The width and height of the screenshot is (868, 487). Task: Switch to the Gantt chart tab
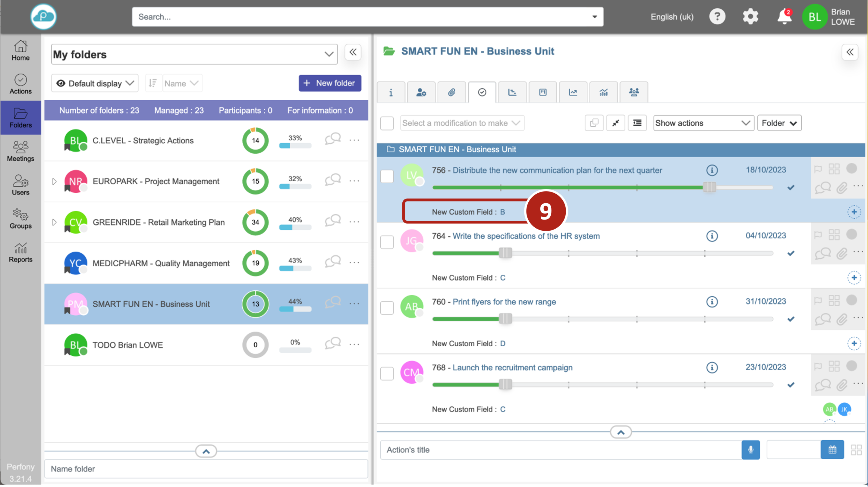pyautogui.click(x=512, y=92)
